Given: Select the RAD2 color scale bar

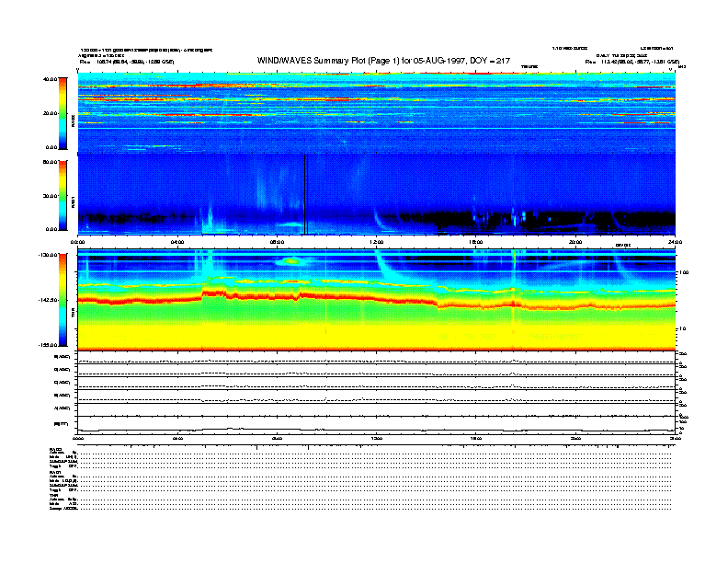Looking at the screenshot, I should (x=63, y=113).
